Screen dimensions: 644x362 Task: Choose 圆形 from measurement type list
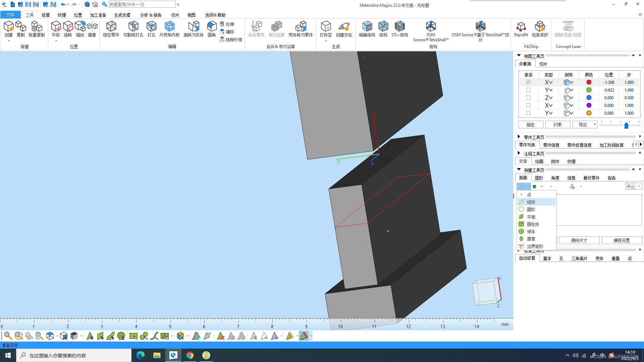(x=531, y=209)
